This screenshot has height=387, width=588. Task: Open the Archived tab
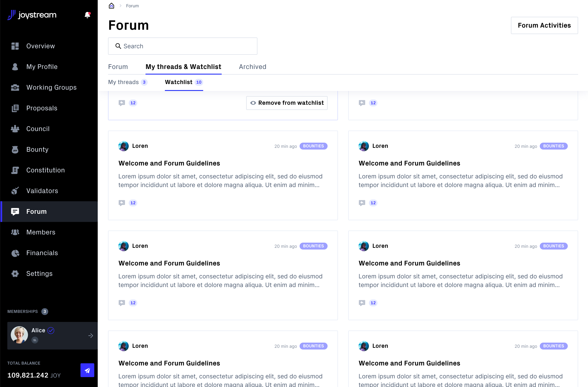pyautogui.click(x=252, y=67)
